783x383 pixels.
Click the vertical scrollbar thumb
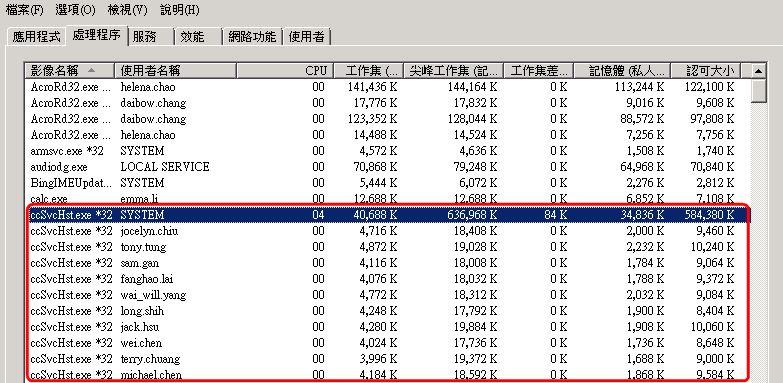[759, 91]
